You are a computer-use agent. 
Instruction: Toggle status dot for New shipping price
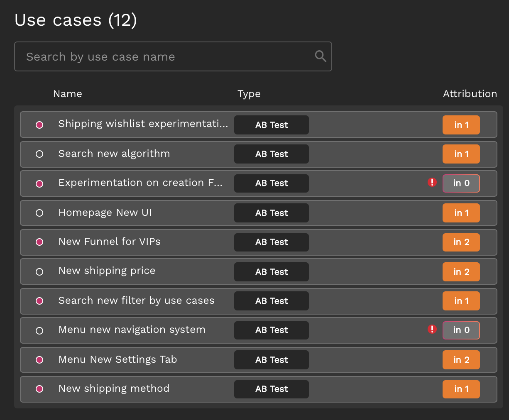pyautogui.click(x=39, y=272)
